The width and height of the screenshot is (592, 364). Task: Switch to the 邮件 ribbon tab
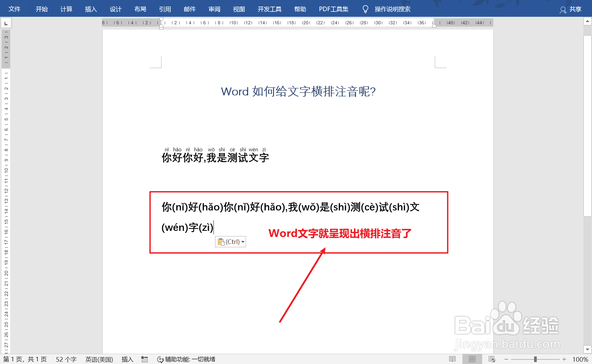(x=190, y=9)
